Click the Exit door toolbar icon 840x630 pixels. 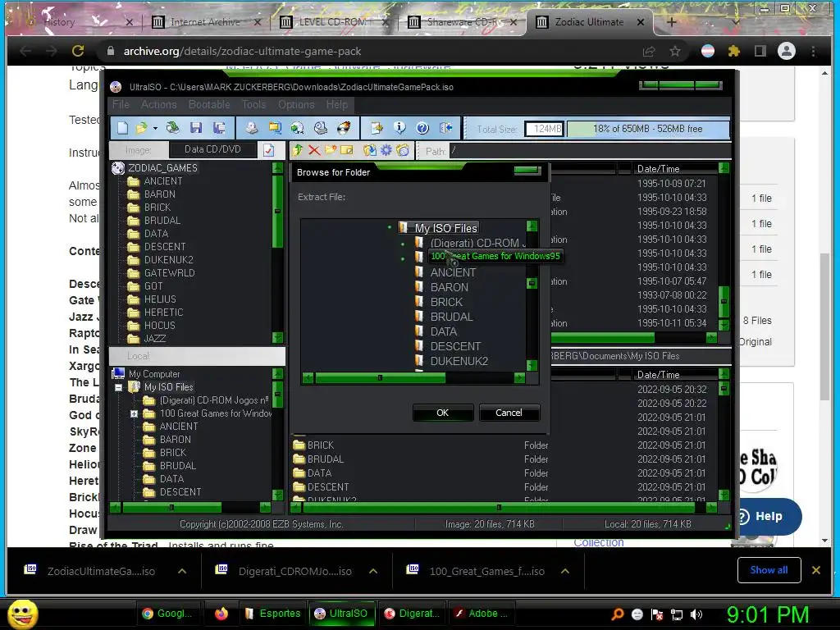pos(445,128)
